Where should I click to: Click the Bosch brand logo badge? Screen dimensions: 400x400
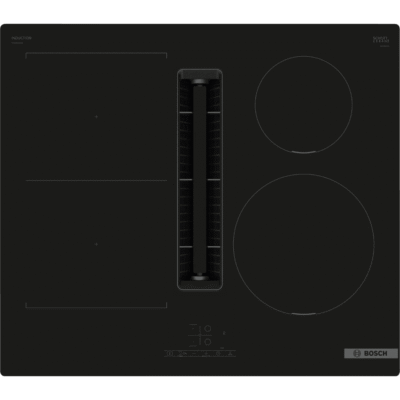(x=371, y=353)
